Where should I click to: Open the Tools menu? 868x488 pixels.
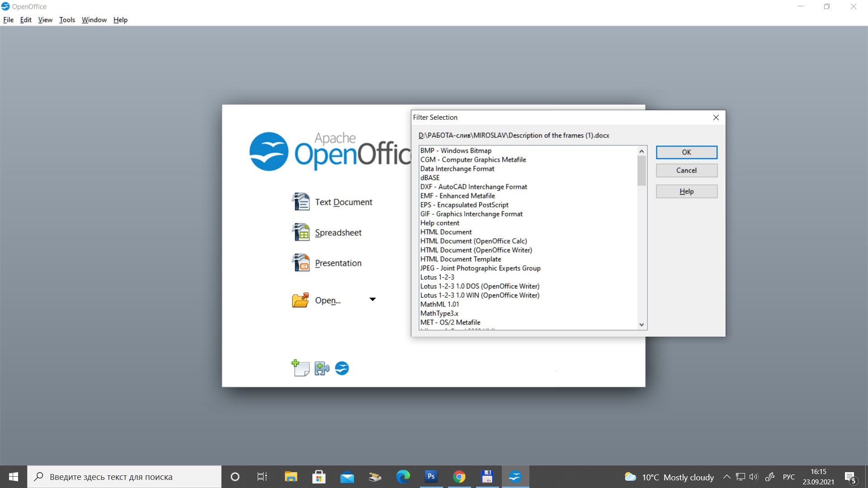pyautogui.click(x=67, y=20)
